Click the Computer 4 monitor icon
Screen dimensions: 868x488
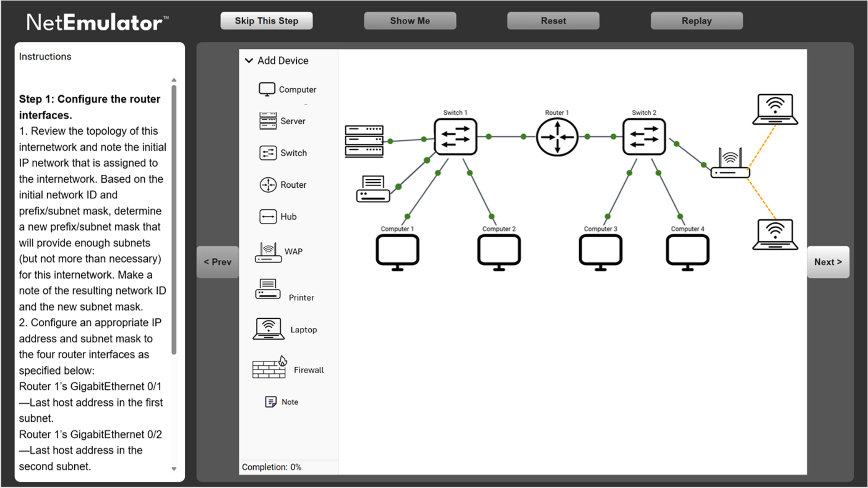tap(687, 252)
